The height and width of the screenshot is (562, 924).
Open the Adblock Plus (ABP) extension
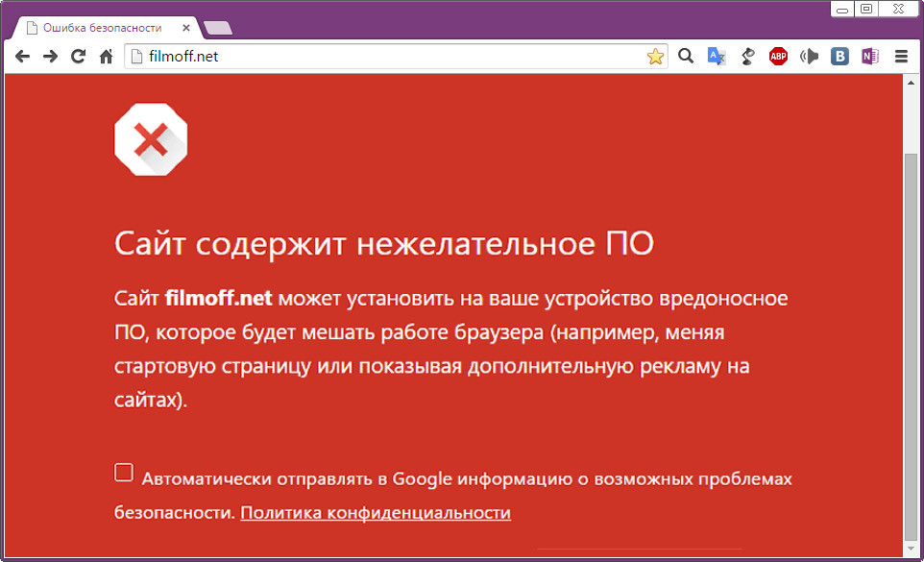click(778, 57)
